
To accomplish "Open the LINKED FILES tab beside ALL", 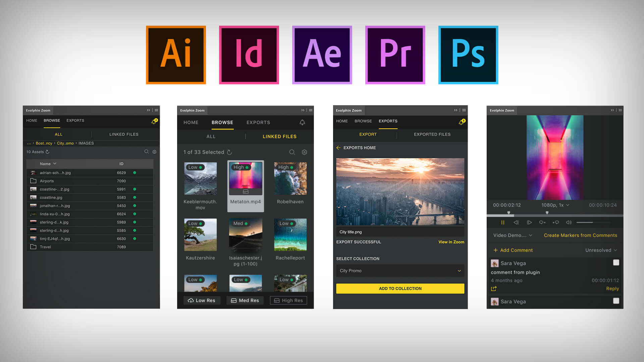I will point(124,134).
